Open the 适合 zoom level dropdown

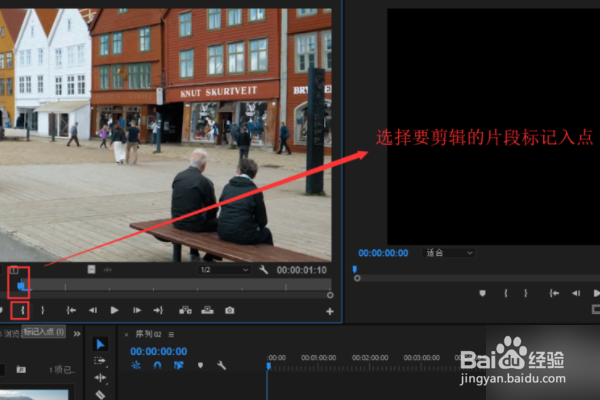(448, 253)
